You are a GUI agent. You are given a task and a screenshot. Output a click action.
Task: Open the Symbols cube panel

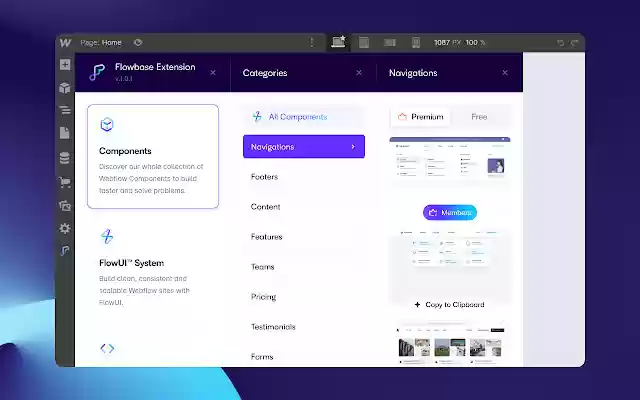65,87
